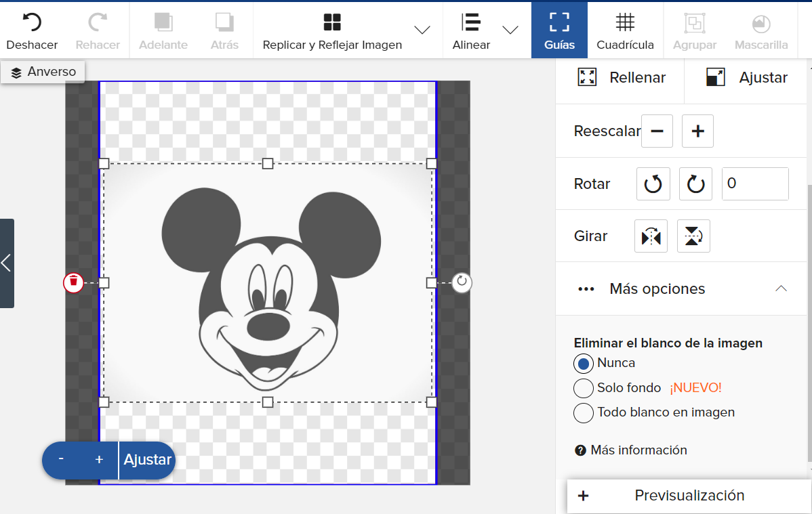Open the Más información help link
The width and height of the screenshot is (812, 514).
click(x=638, y=450)
